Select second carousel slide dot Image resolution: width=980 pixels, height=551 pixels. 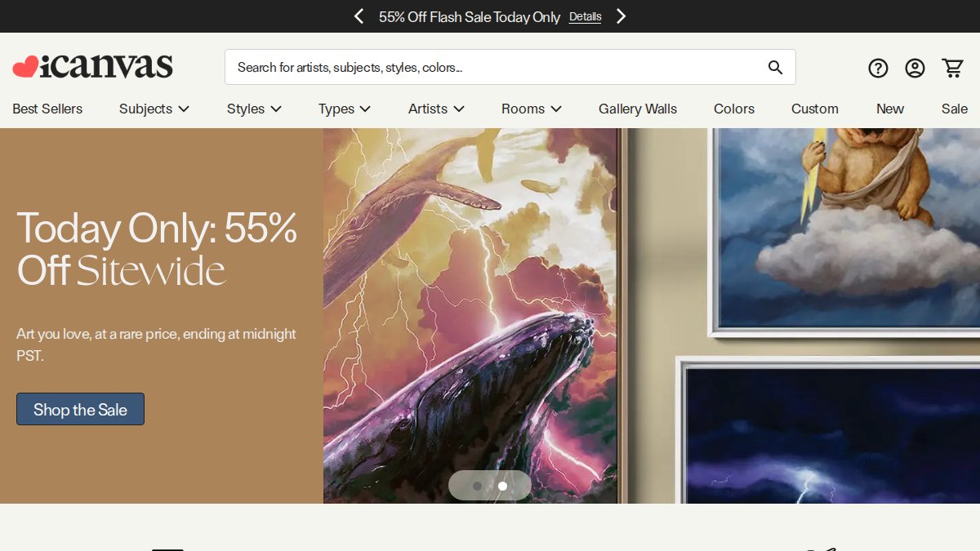click(502, 486)
